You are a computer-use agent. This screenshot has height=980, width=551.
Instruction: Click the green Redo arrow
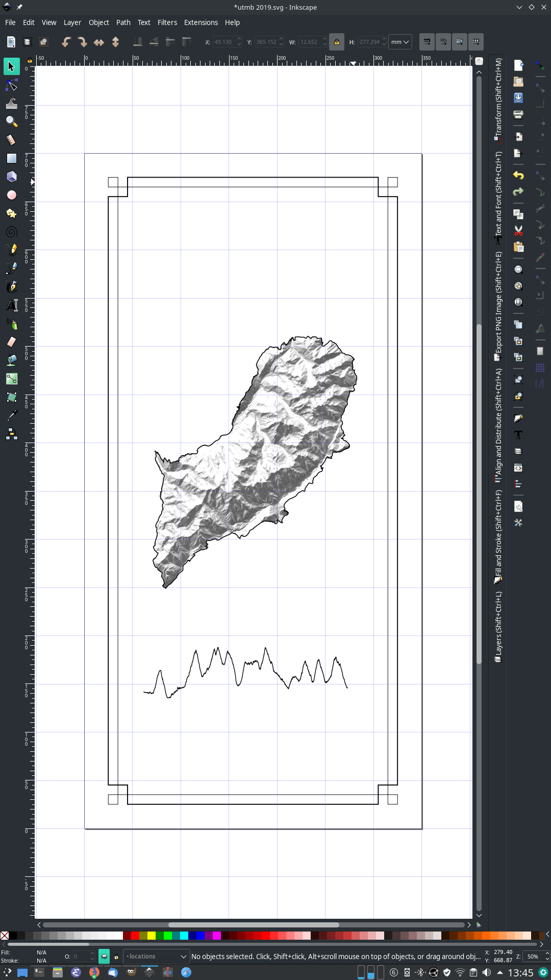518,192
